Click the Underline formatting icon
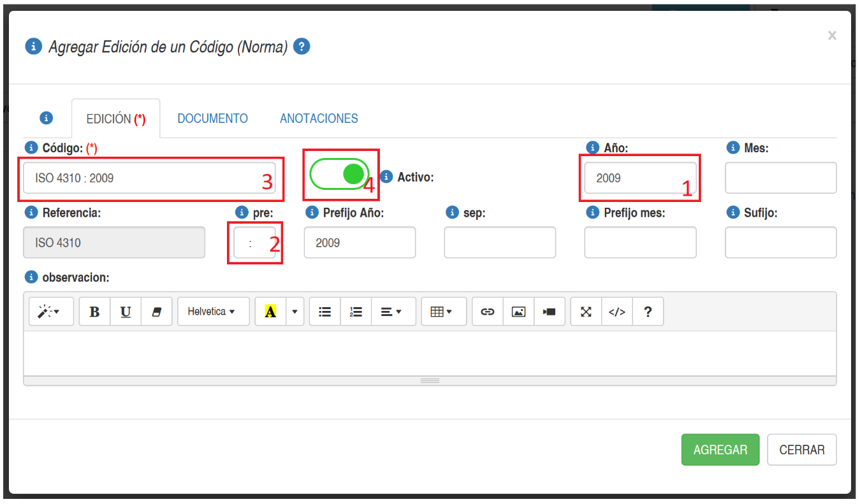The height and width of the screenshot is (504, 860). pyautogui.click(x=126, y=312)
